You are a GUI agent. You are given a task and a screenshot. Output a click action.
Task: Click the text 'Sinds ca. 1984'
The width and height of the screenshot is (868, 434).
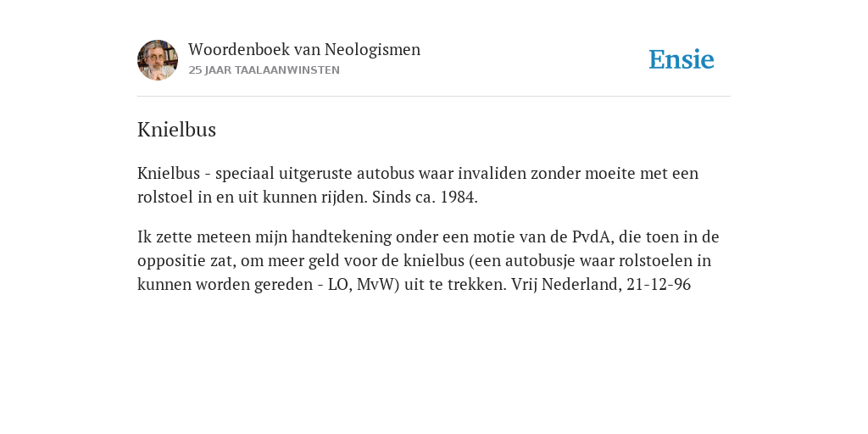click(x=424, y=197)
